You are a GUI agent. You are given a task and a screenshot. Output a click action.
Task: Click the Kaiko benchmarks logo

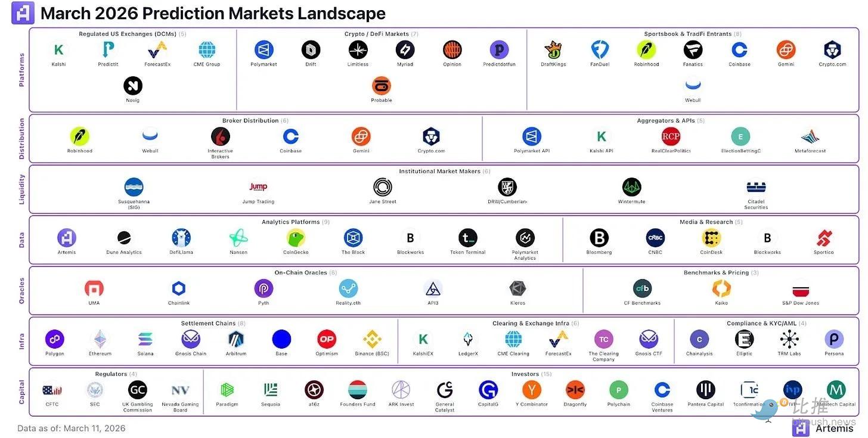pyautogui.click(x=721, y=288)
